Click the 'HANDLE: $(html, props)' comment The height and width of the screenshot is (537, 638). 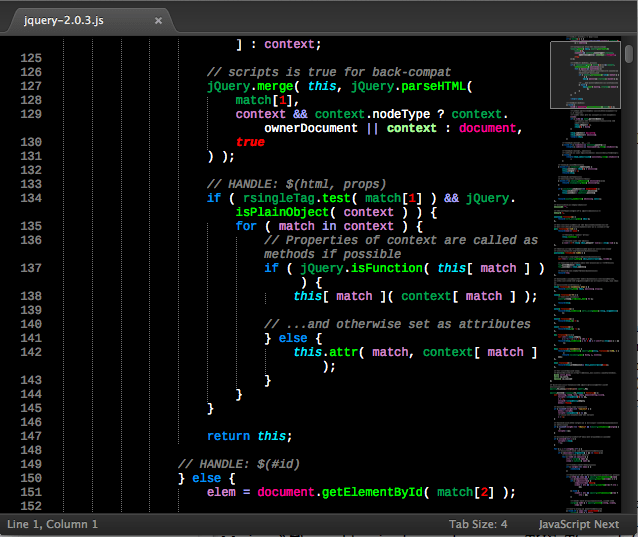pyautogui.click(x=296, y=184)
